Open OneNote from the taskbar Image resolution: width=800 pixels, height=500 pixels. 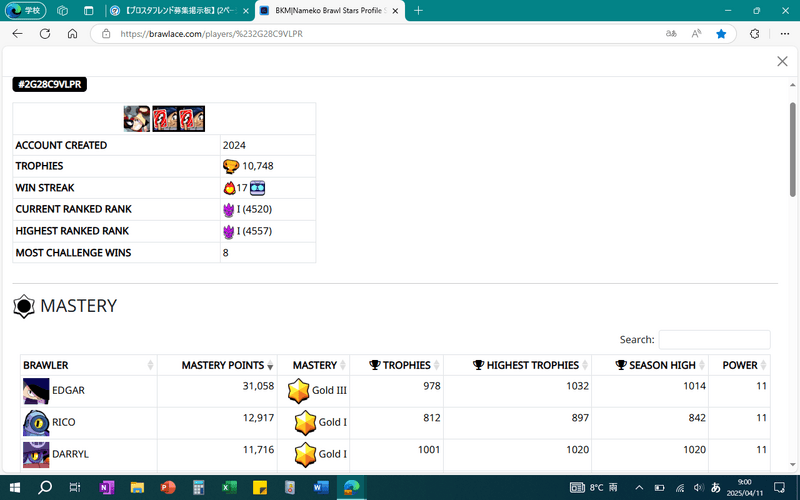click(x=107, y=488)
